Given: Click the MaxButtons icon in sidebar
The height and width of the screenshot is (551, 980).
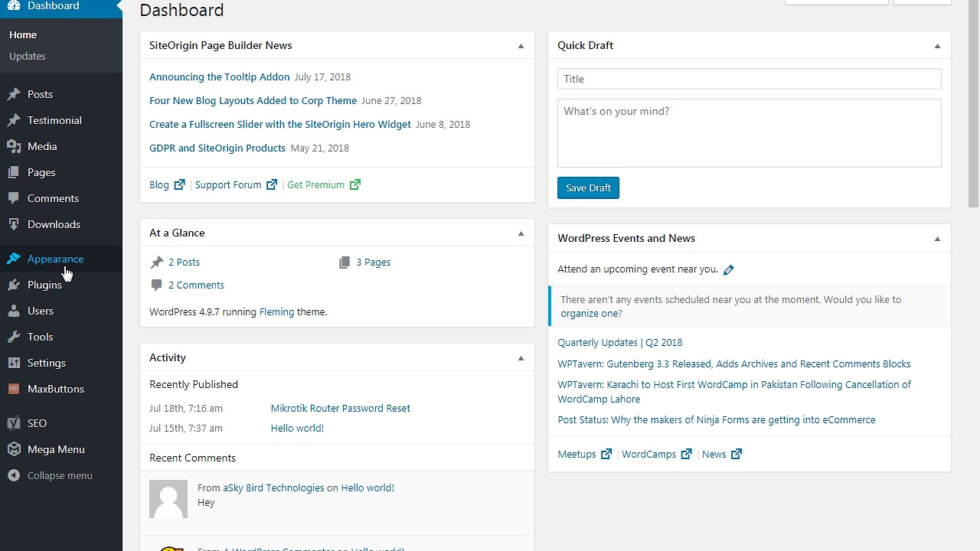Looking at the screenshot, I should click(14, 389).
